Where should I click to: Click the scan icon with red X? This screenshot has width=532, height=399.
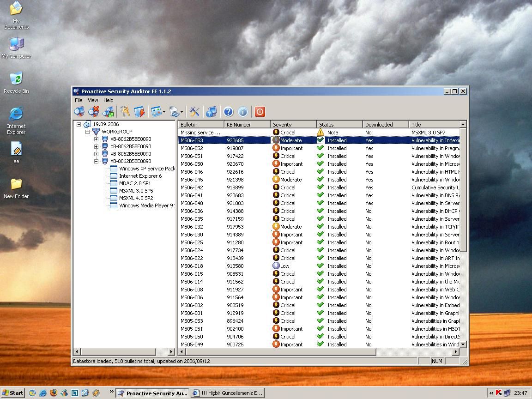[94, 112]
